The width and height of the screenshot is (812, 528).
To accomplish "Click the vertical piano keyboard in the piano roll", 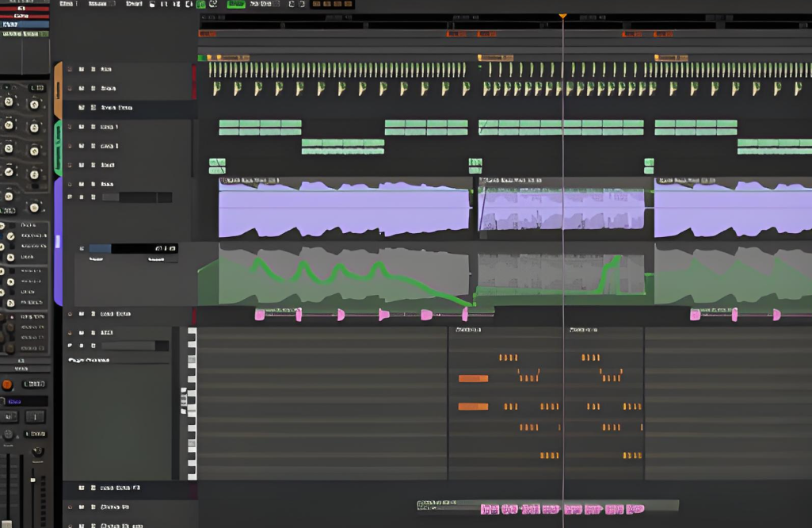I will point(193,403).
